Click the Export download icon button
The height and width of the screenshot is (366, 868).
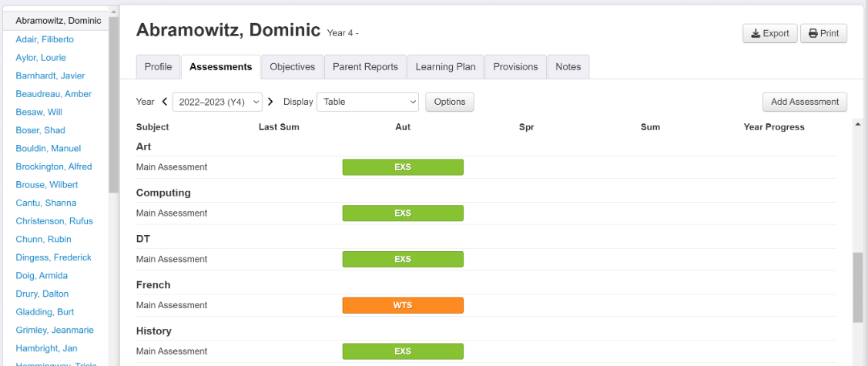(769, 34)
